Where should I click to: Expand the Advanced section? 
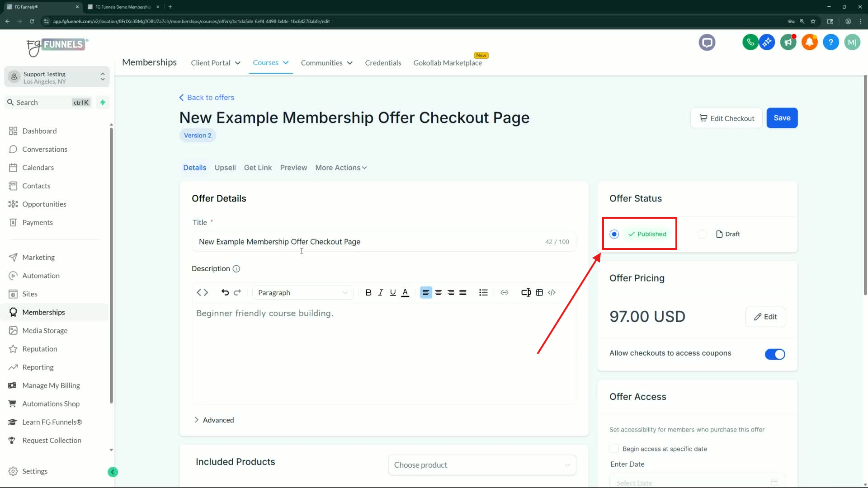click(213, 420)
